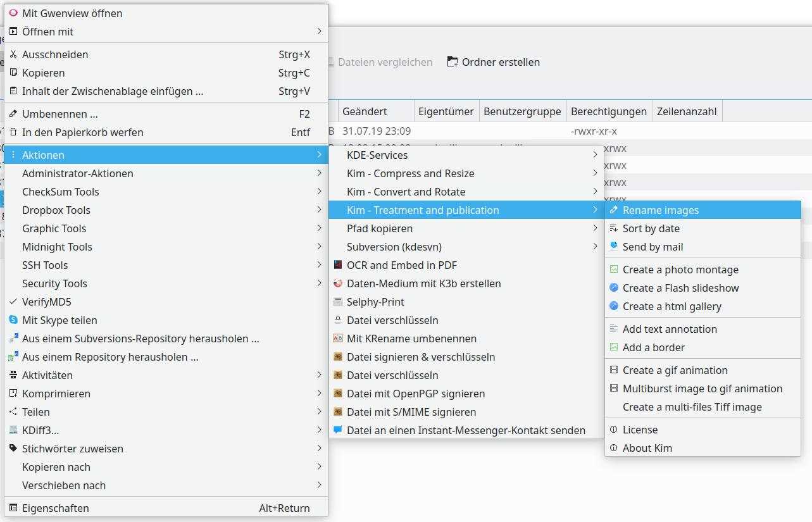Select the 'Datei signieren & verschlüsseln' entry
812x522 pixels.
[x=466, y=357]
